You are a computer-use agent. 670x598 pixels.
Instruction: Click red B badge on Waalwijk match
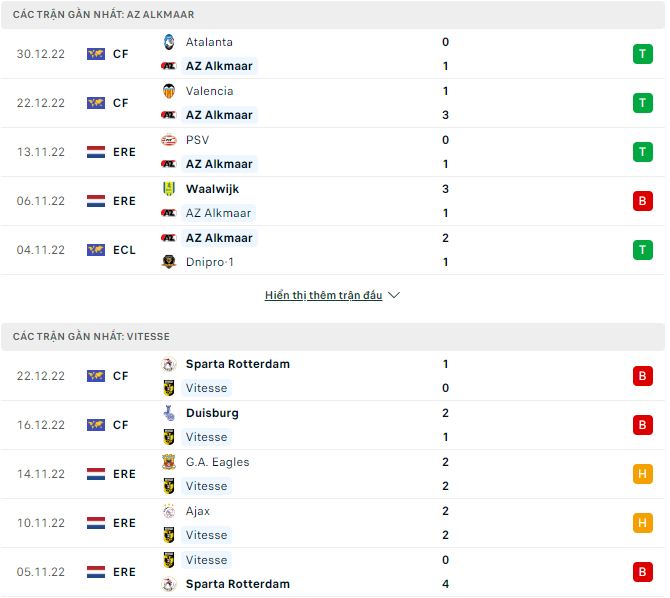pyautogui.click(x=641, y=201)
